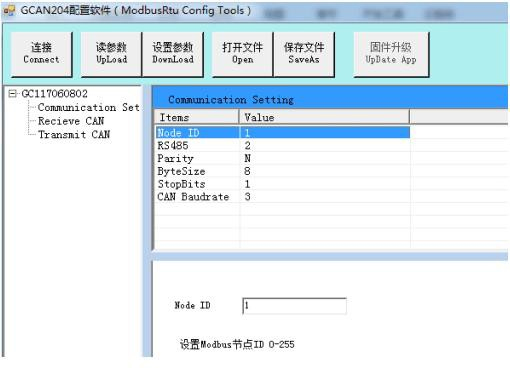The width and height of the screenshot is (510, 368).
Task: Click the UpDate App firmware button
Action: click(391, 54)
